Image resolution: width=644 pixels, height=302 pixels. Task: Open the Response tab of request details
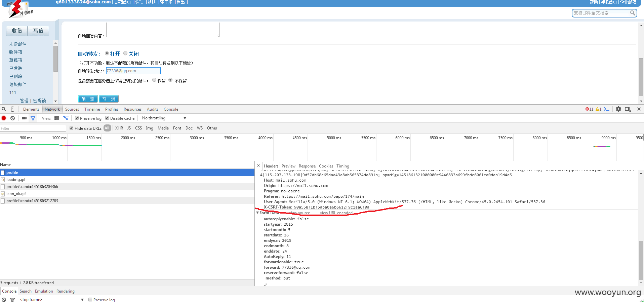click(x=307, y=166)
